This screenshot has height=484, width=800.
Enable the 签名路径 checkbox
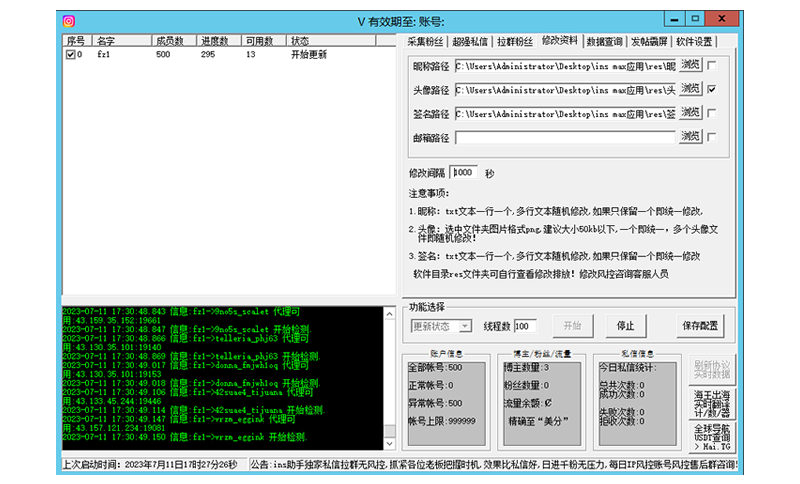pos(711,113)
